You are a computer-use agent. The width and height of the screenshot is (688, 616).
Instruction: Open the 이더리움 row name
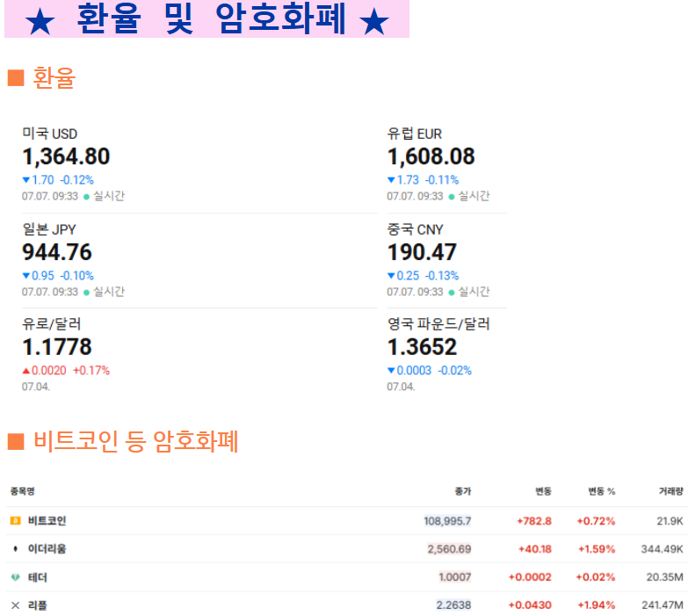pos(47,549)
